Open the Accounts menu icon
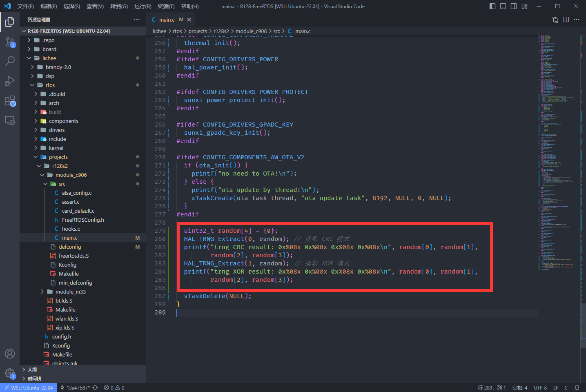Image resolution: width=586 pixels, height=392 pixels. [x=10, y=354]
